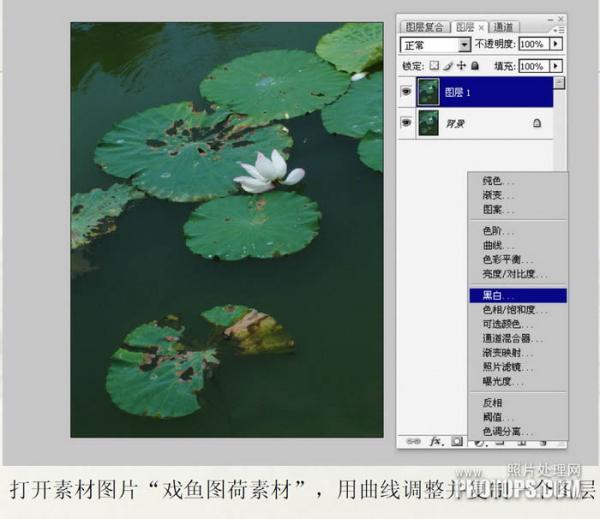Expand the 不透明度 opacity slider arrow

pyautogui.click(x=556, y=45)
